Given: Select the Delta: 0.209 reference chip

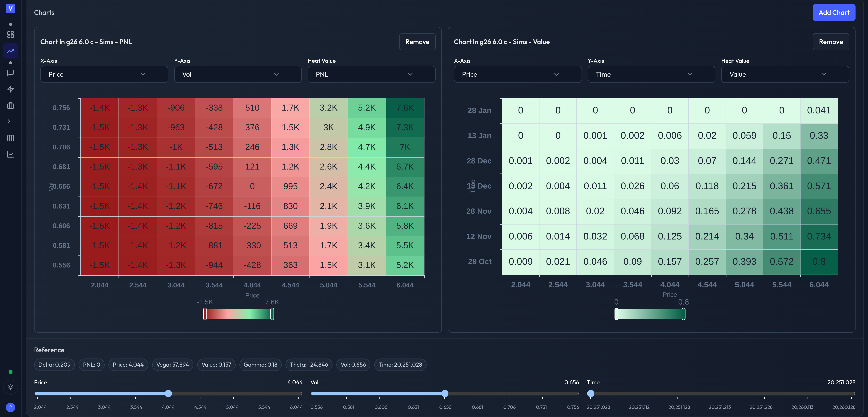Looking at the screenshot, I should (54, 364).
